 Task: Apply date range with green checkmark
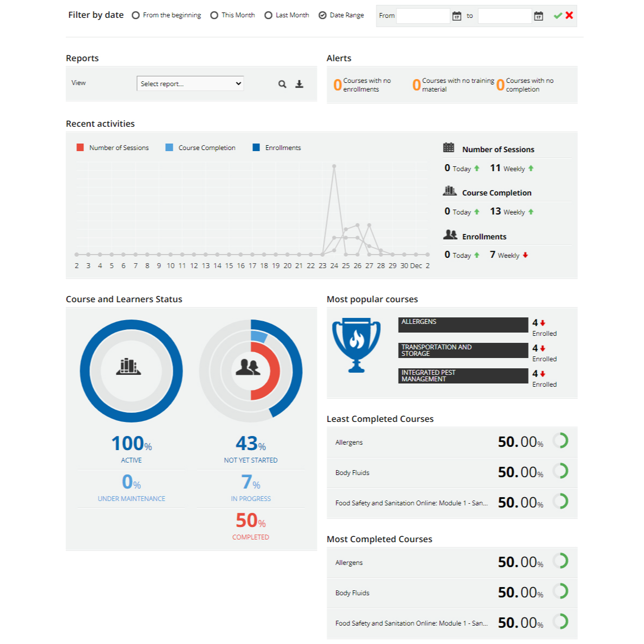point(557,16)
